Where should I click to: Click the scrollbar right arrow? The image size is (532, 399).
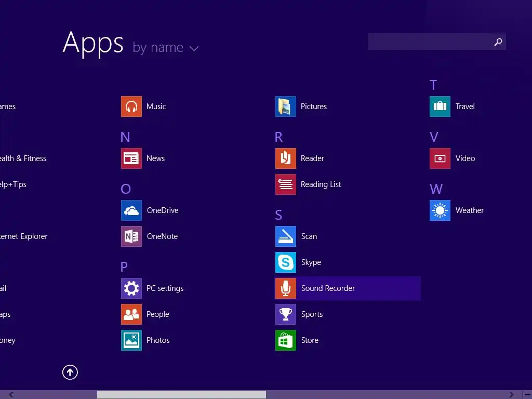click(x=511, y=395)
